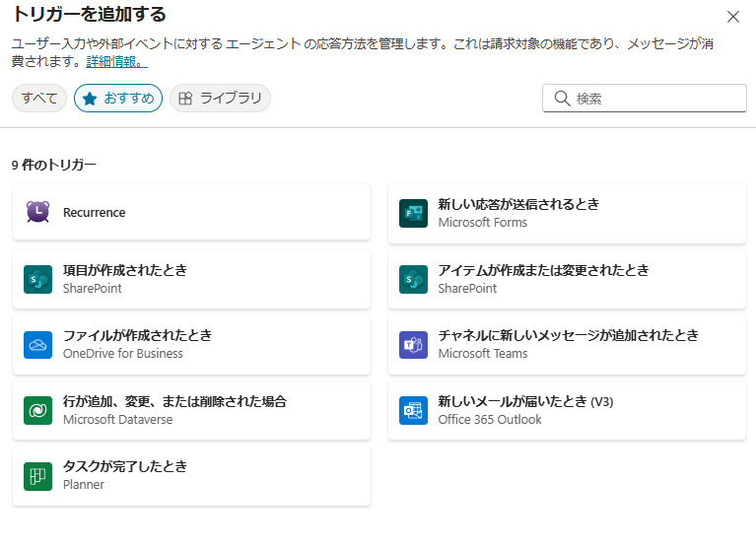Open the 詳細情報 link
The image size is (756, 550).
tap(116, 62)
